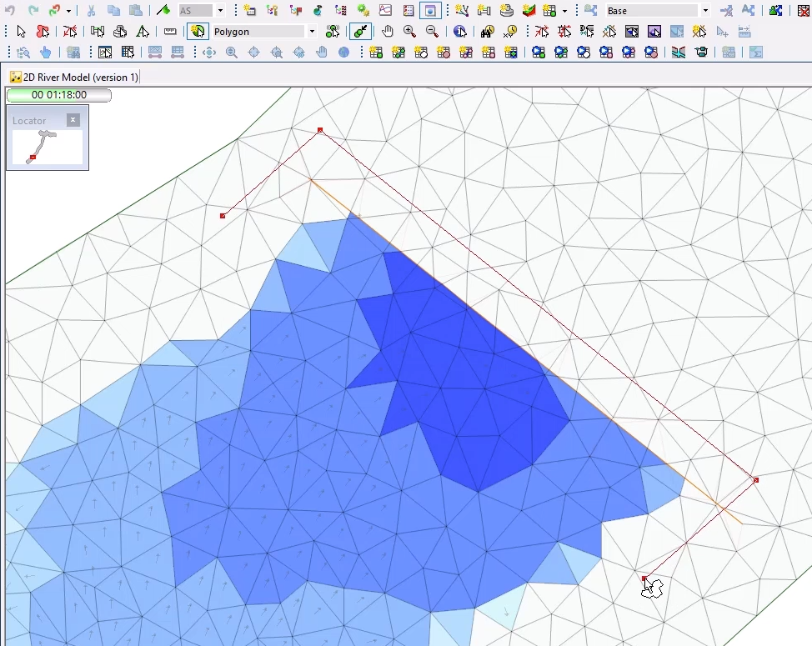This screenshot has width=812, height=646.
Task: Click the tree with key icon
Action: tap(272, 10)
